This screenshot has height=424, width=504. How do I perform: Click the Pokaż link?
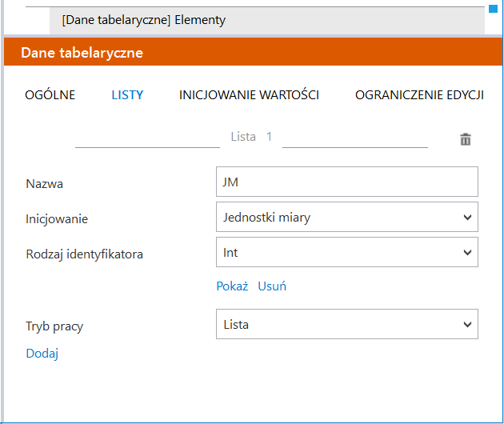click(232, 286)
